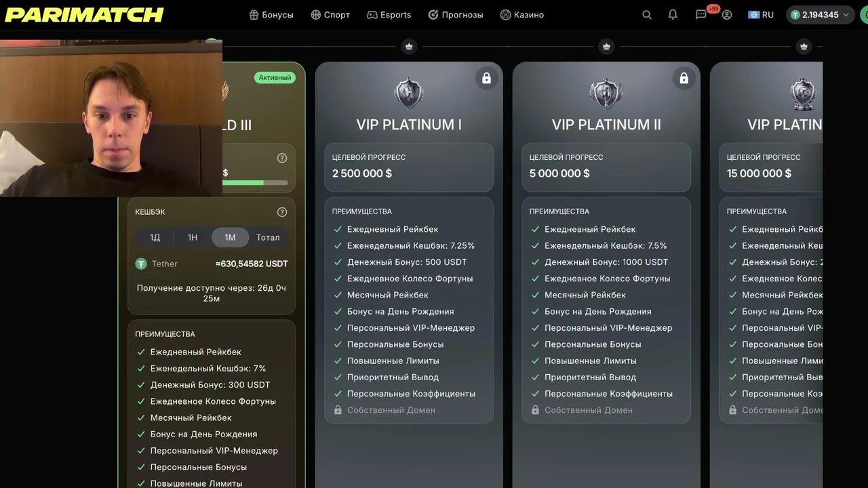Click the lock icon on VIP Platinum II
The width and height of the screenshot is (868, 488).
tap(684, 79)
